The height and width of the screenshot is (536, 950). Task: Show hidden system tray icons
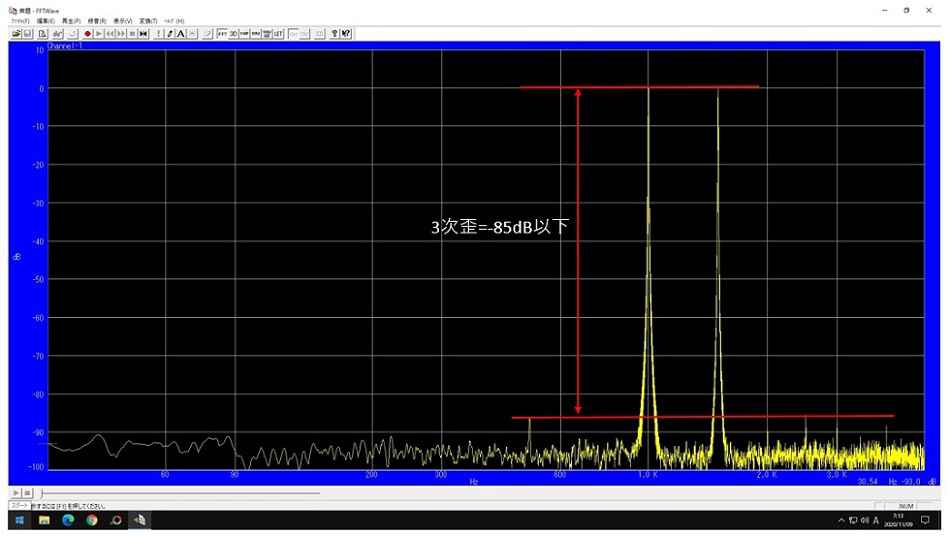point(841,520)
